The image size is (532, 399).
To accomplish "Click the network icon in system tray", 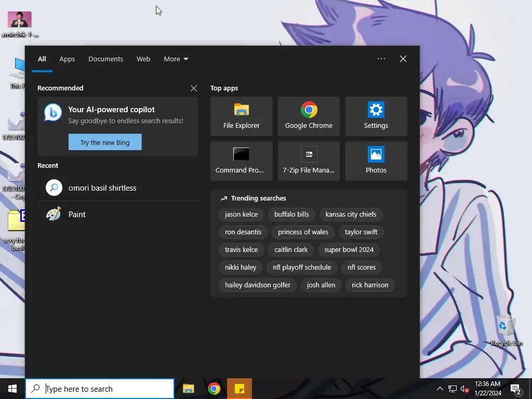I will click(453, 389).
